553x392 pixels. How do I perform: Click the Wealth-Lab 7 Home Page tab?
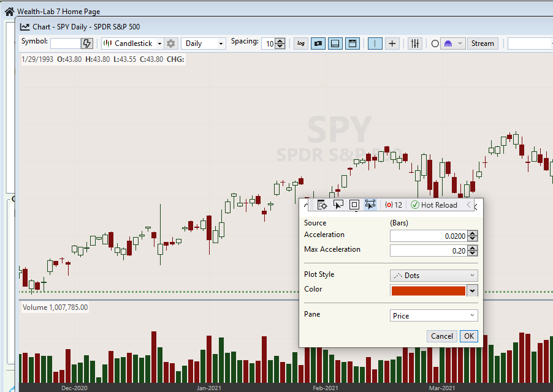click(58, 12)
